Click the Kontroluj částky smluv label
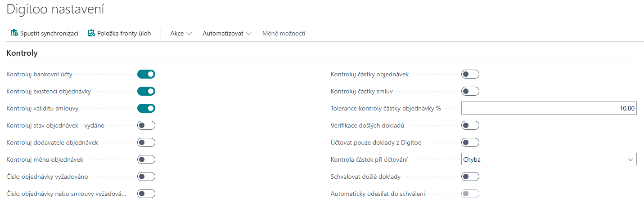Viewport: 644px width, 212px height. tap(362, 91)
